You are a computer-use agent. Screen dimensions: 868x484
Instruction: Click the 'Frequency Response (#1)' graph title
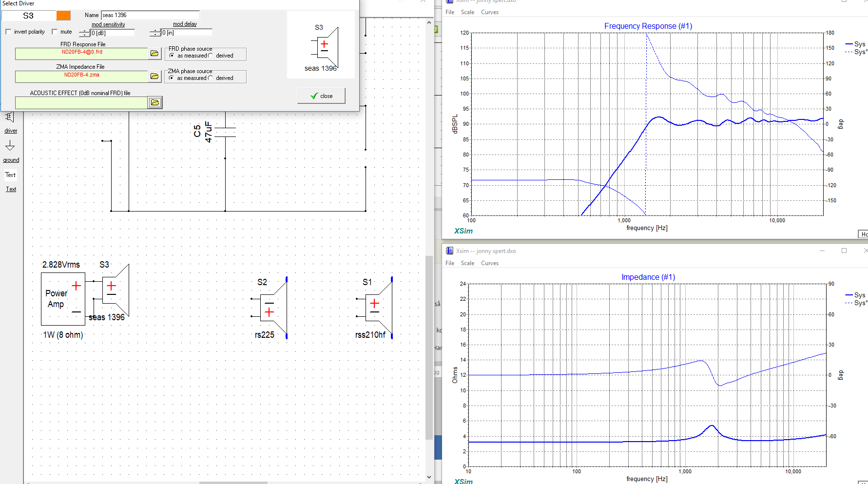(x=648, y=26)
